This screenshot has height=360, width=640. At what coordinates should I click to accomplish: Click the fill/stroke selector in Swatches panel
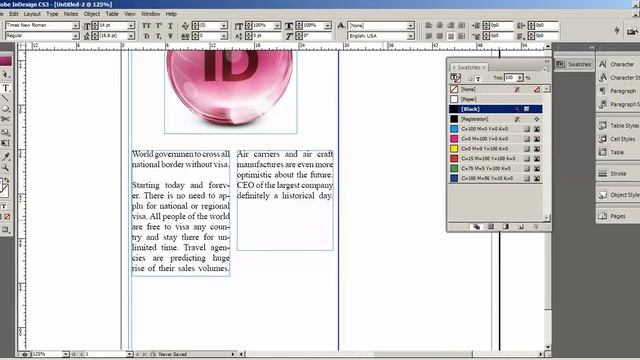[x=455, y=78]
